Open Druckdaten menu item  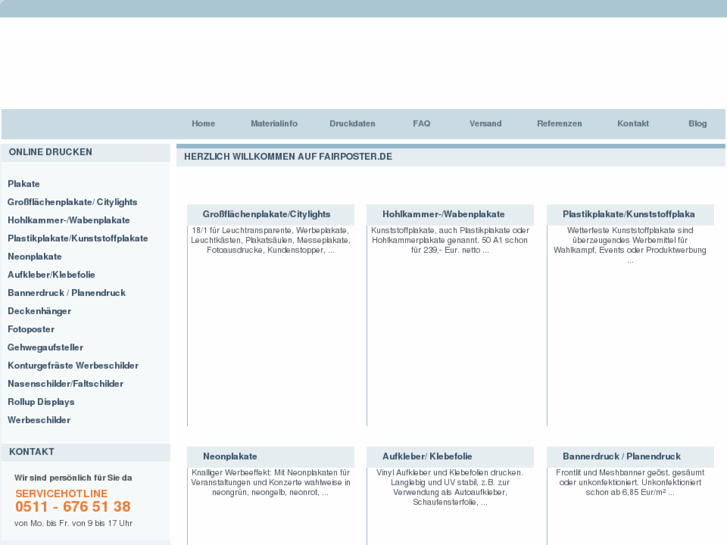pos(352,124)
